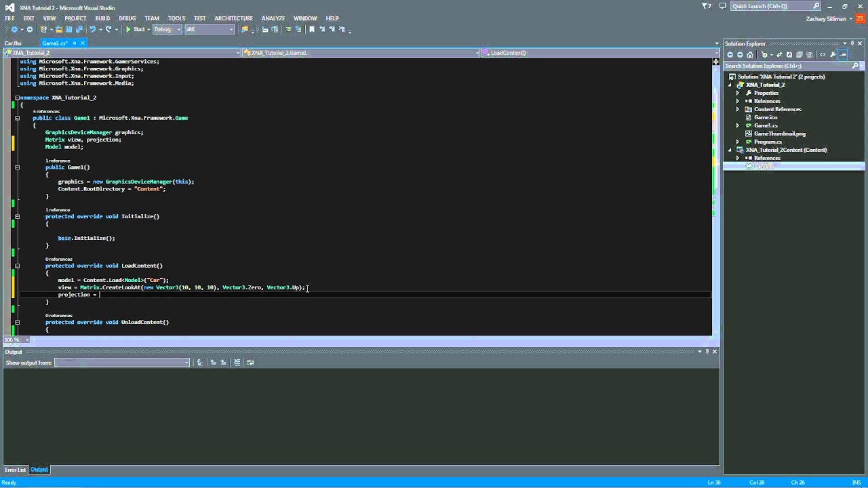This screenshot has width=868, height=488.
Task: Expand the Properties node in XNA_Tutorial_2
Action: tap(738, 93)
